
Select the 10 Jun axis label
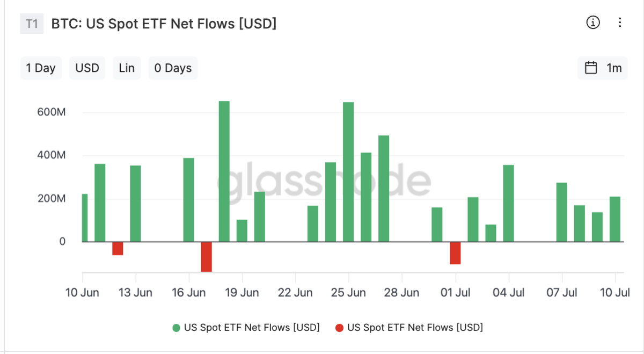coord(83,293)
